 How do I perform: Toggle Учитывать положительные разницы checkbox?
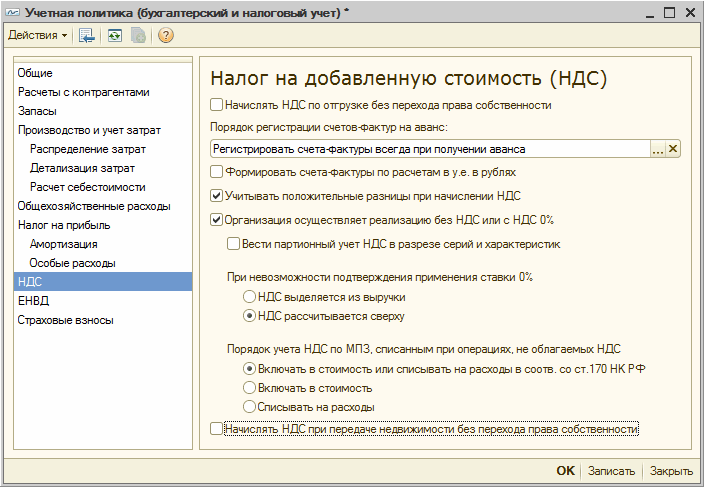pyautogui.click(x=216, y=196)
